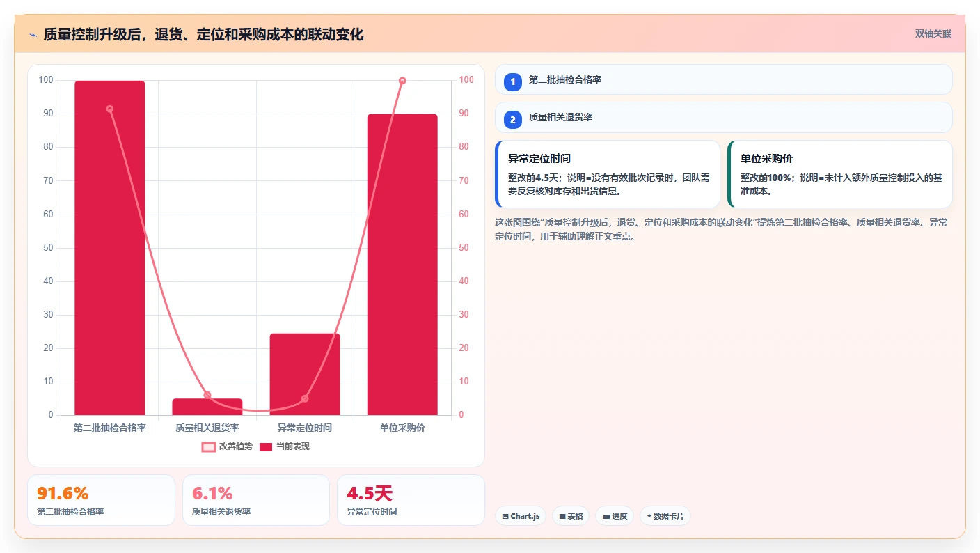
Task: Click the 异常定位时间 bar in the chart
Action: [305, 374]
